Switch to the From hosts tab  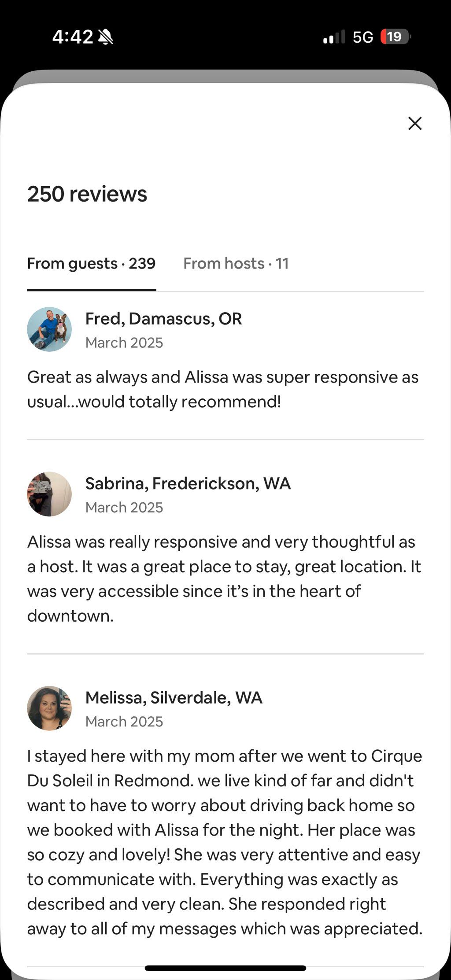coord(236,263)
